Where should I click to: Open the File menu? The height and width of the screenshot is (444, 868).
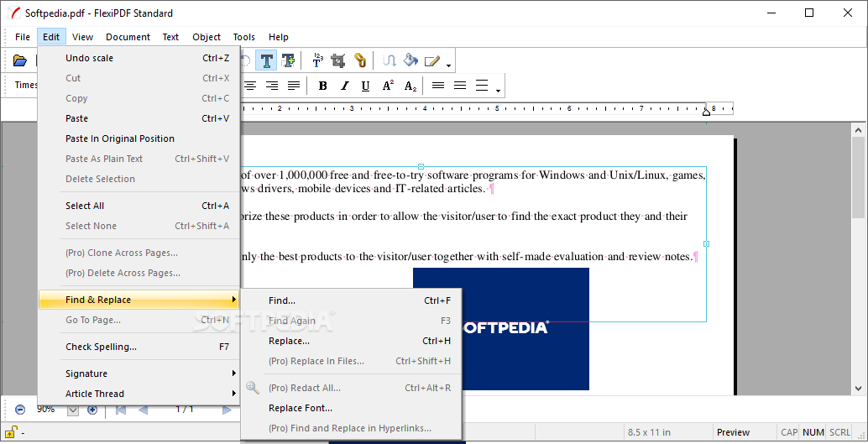click(x=23, y=37)
